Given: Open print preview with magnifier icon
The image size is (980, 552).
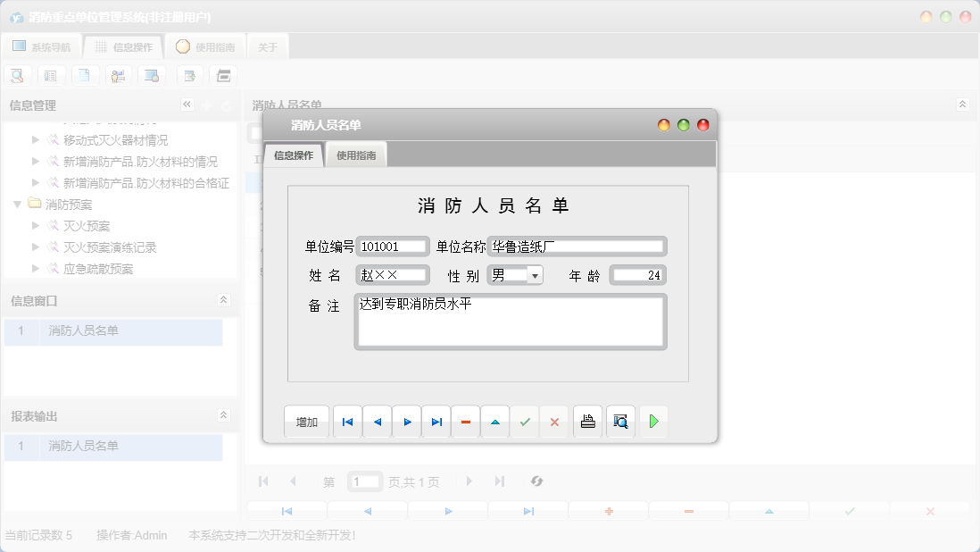Looking at the screenshot, I should pyautogui.click(x=620, y=422).
